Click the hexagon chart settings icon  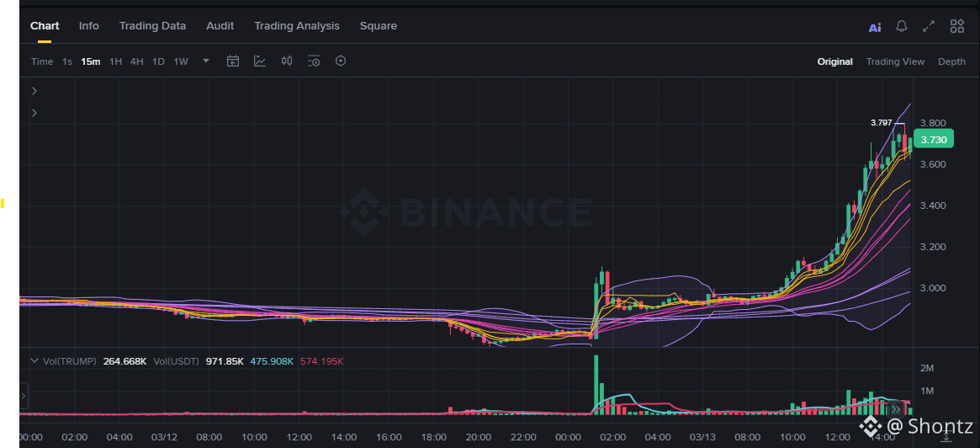click(x=341, y=61)
